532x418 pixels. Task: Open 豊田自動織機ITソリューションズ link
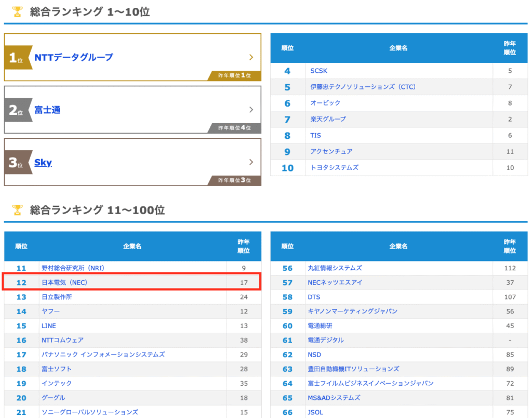(x=353, y=369)
